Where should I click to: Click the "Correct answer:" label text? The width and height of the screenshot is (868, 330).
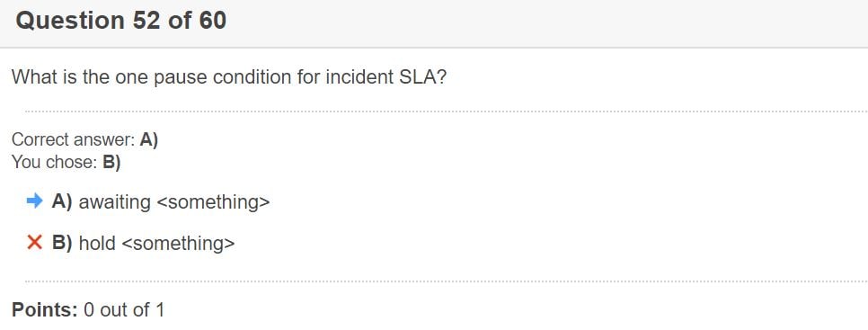click(x=73, y=139)
